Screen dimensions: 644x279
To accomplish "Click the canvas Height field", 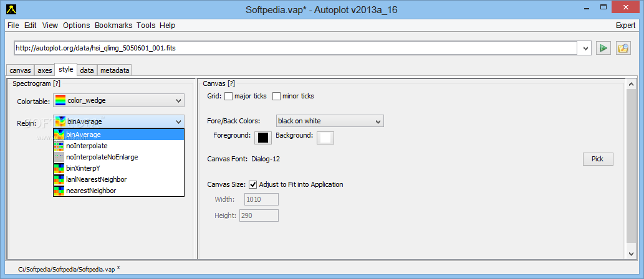I will [259, 216].
